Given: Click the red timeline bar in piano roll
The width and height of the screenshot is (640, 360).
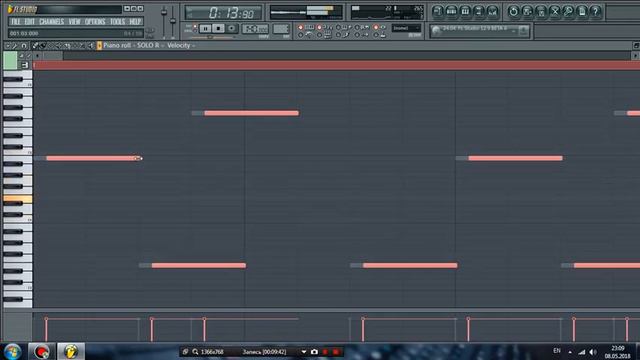Looking at the screenshot, I should point(336,65).
